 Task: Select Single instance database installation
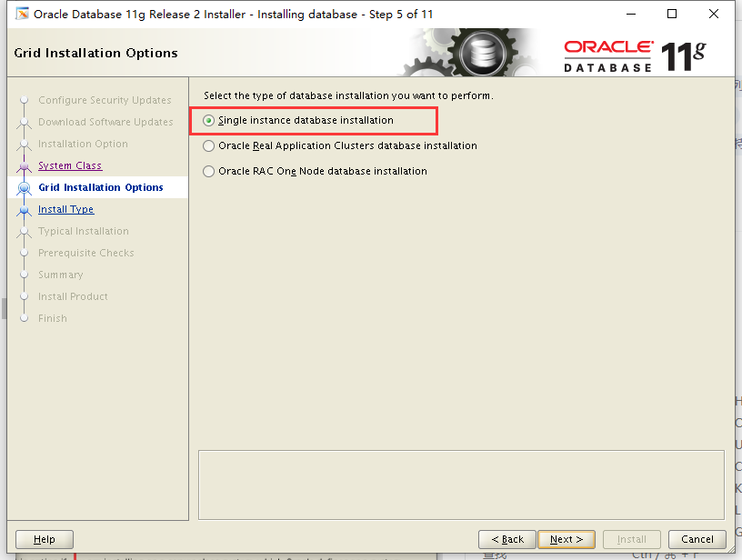(x=209, y=119)
